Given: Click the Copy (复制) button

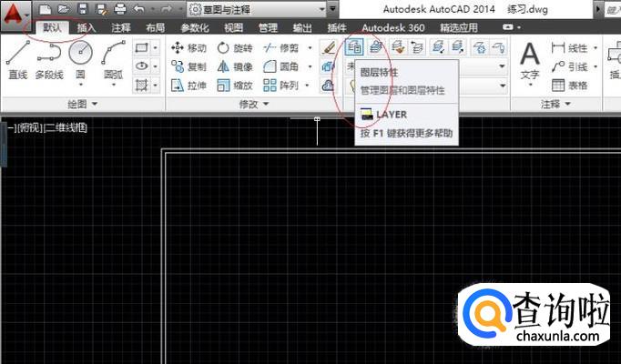Looking at the screenshot, I should (188, 66).
